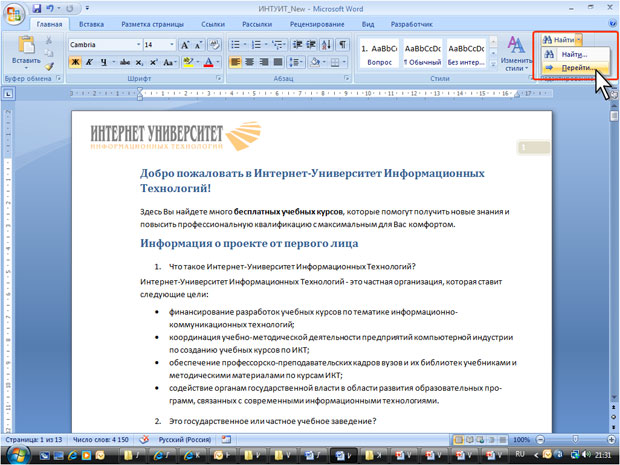Click the Clear Formatting icon
Screen dimensions: 620x465
pyautogui.click(x=215, y=45)
